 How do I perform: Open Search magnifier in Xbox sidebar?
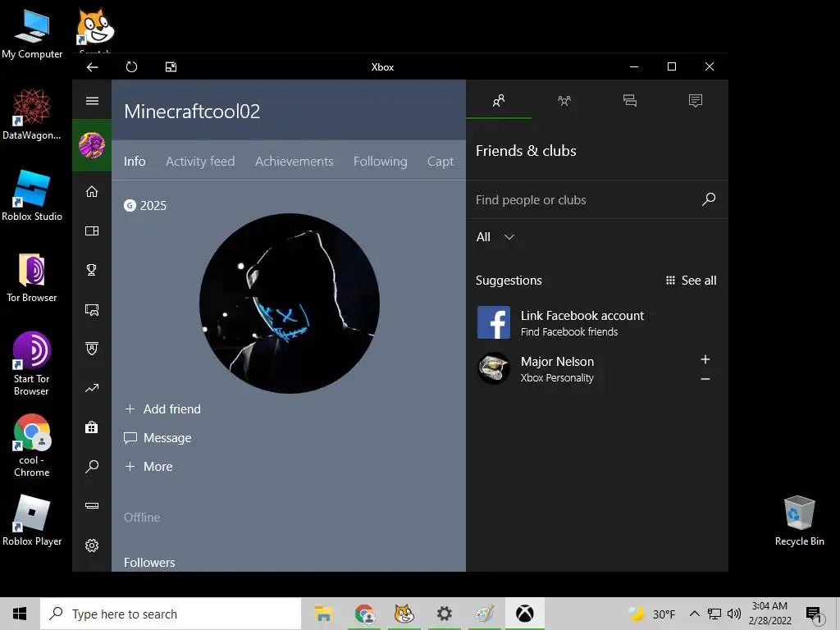(92, 467)
